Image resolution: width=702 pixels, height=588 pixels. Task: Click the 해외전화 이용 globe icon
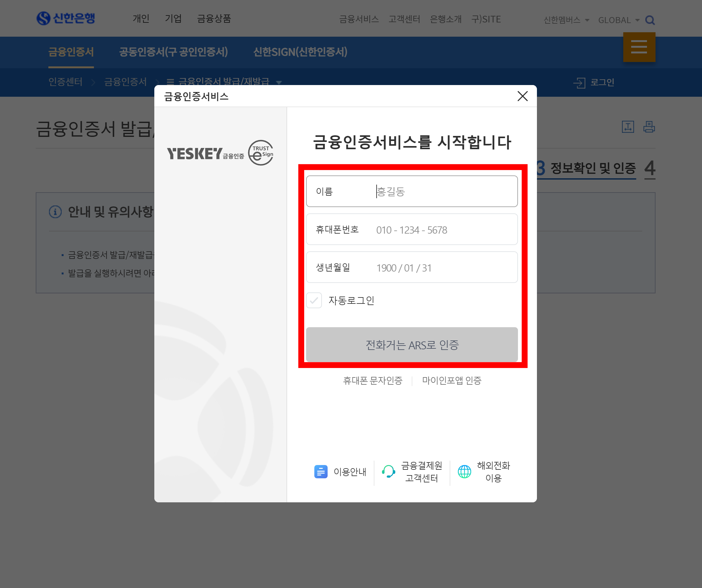[x=464, y=472]
